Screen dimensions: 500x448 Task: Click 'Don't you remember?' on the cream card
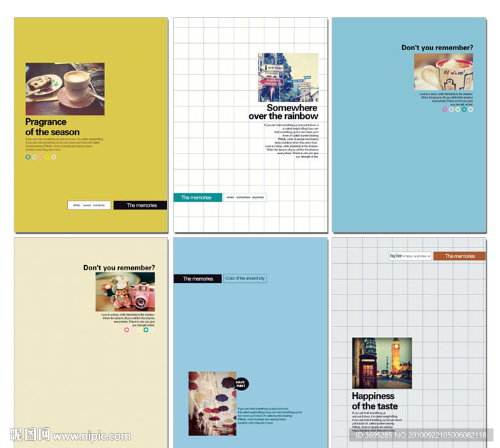(119, 268)
